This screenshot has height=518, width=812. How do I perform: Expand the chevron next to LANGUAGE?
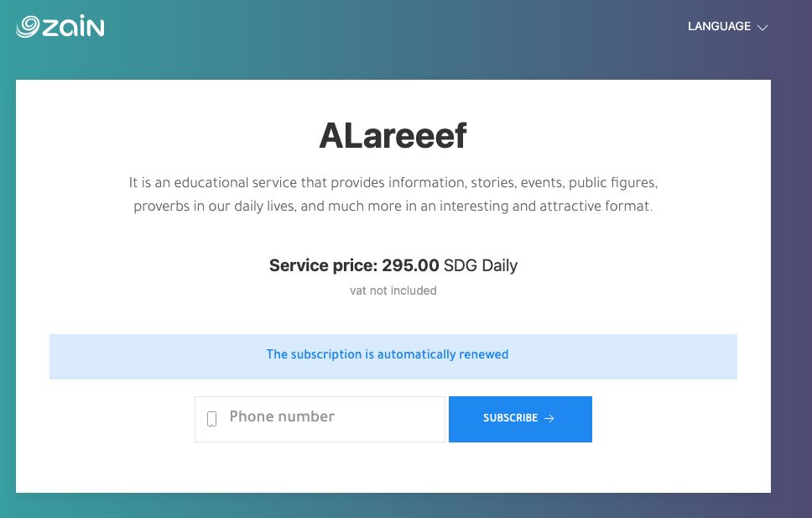[763, 28]
